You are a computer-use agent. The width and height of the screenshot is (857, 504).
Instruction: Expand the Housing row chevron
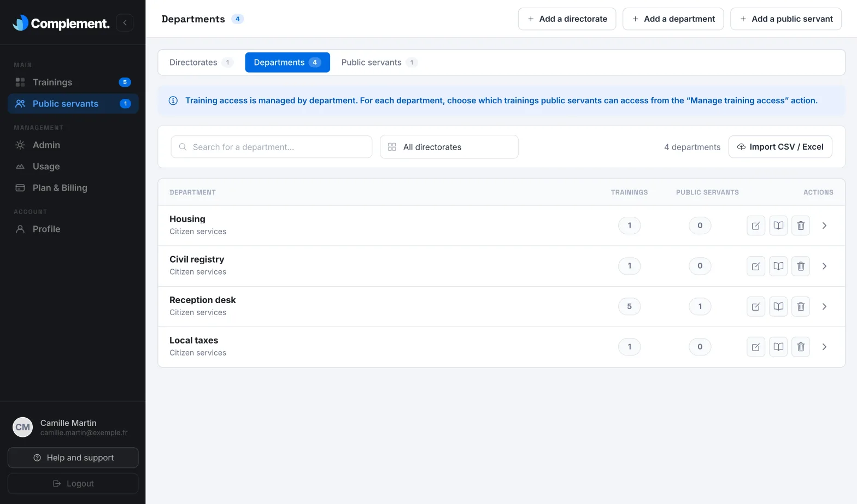[824, 226]
